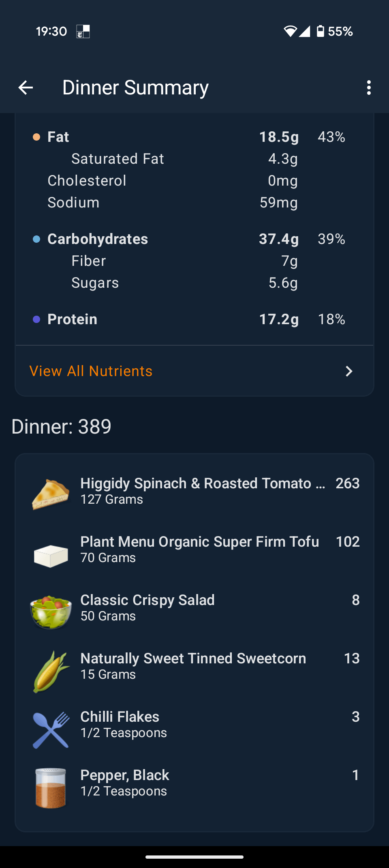The image size is (389, 868).
Task: Tap the purple Protein color dot
Action: [36, 319]
